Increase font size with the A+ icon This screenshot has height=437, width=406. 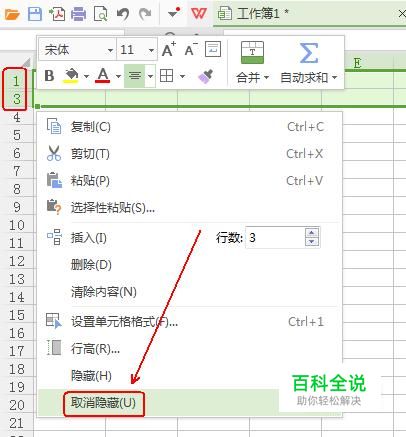click(x=169, y=50)
